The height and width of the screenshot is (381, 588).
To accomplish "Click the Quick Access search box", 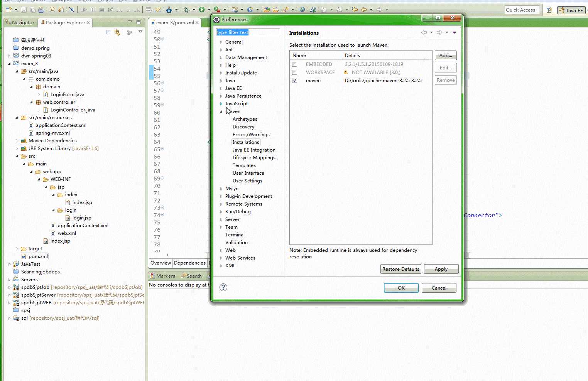I will (x=522, y=10).
